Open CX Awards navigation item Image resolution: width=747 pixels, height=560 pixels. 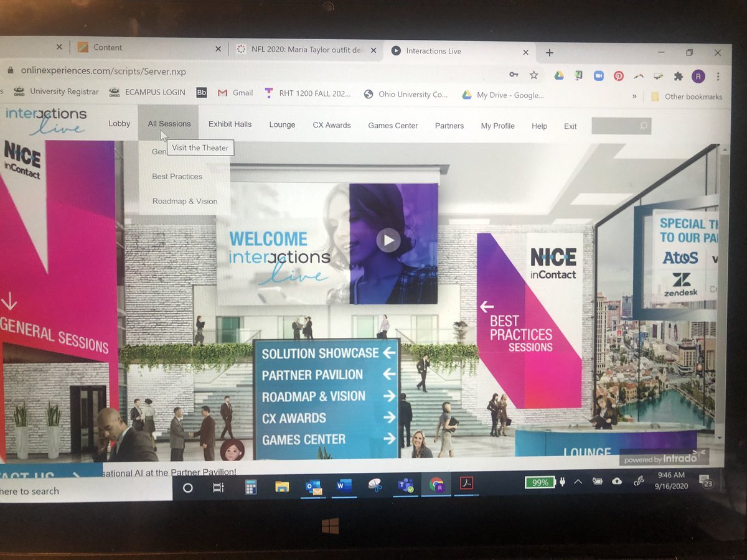click(332, 125)
